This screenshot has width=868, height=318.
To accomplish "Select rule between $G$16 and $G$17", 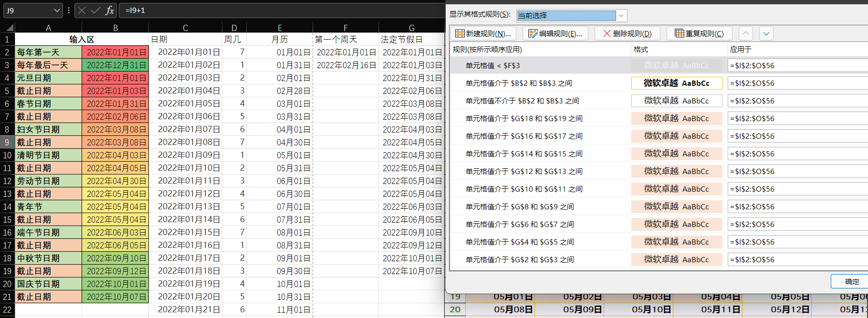I will coord(524,136).
